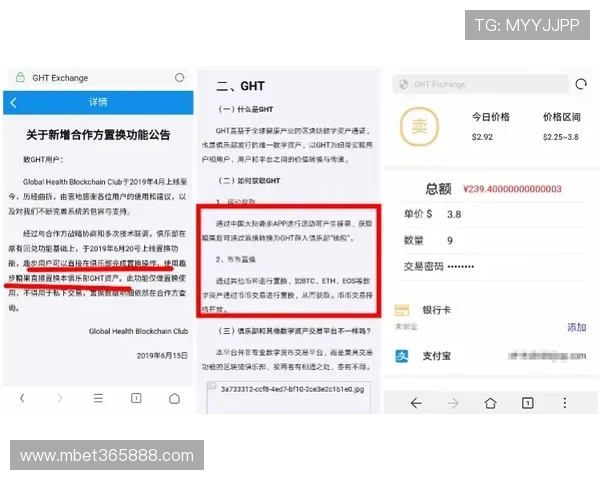Image resolution: width=600 pixels, height=480 pixels.
Task: Open the left browser hamburger menu
Action: pyautogui.click(x=98, y=398)
